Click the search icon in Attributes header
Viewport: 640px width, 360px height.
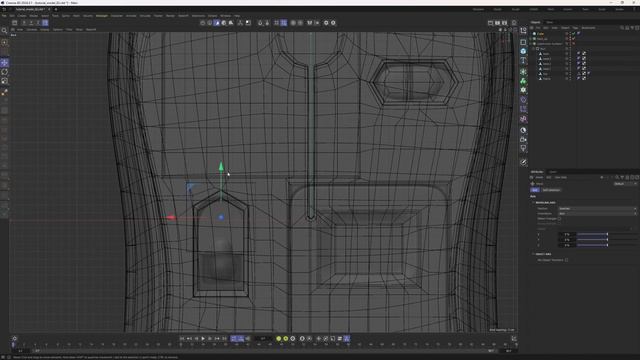[617, 177]
